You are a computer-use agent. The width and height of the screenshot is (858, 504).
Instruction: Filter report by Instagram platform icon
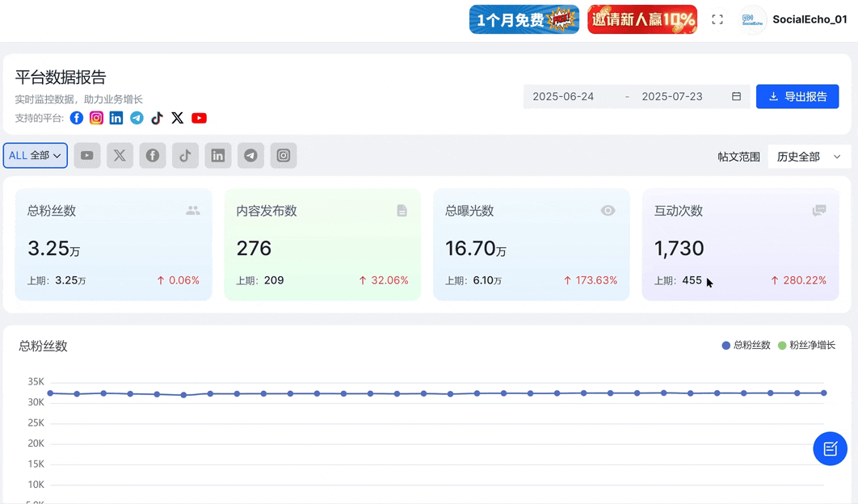click(284, 156)
